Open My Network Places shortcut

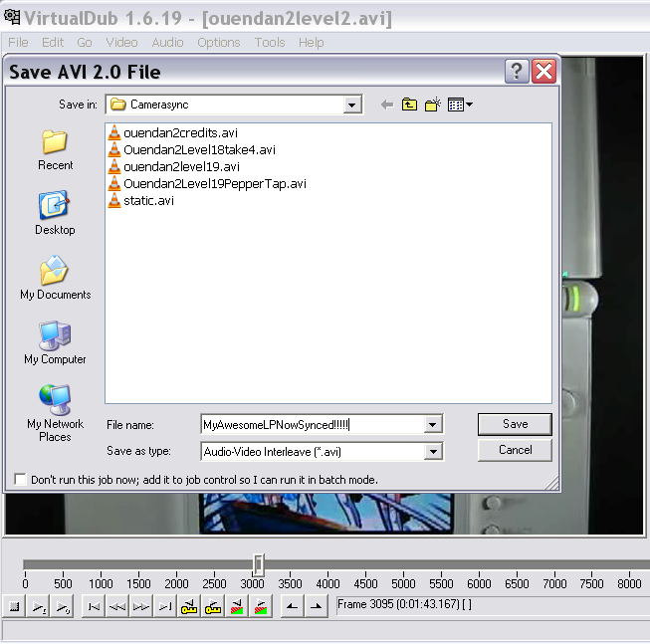pyautogui.click(x=55, y=413)
